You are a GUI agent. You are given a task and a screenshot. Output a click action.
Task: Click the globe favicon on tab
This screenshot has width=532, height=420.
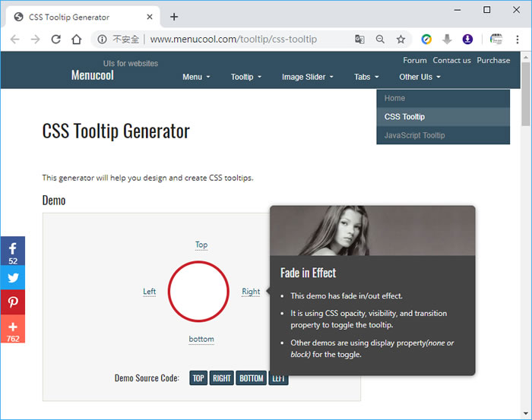(x=19, y=17)
